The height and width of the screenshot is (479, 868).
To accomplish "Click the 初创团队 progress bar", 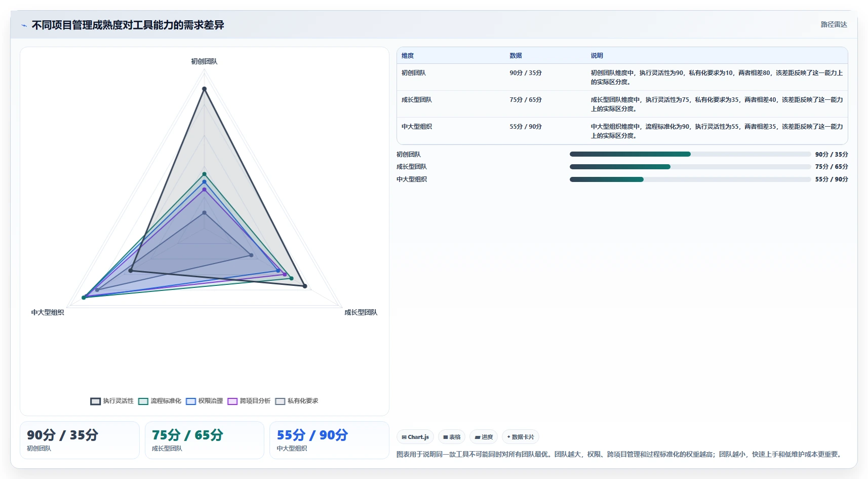I will click(690, 154).
